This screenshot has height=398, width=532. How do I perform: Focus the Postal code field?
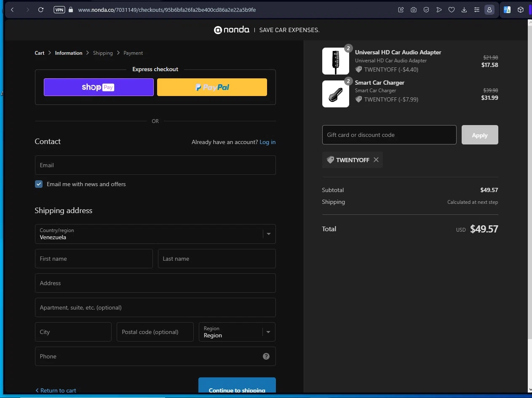[155, 332]
